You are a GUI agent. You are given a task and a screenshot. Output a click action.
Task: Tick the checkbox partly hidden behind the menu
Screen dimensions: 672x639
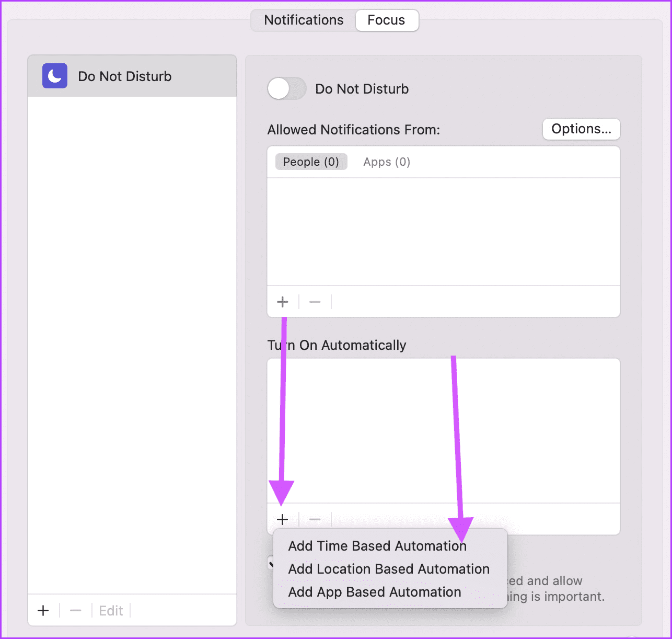(271, 563)
